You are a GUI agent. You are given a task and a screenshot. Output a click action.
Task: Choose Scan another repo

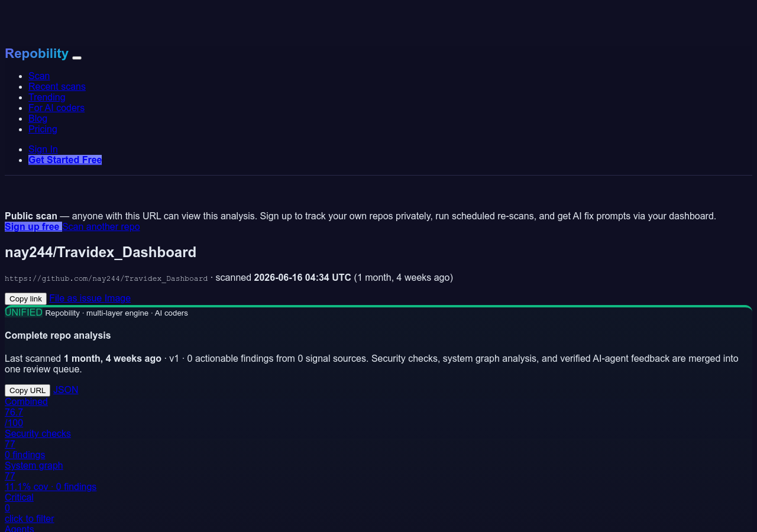101,226
